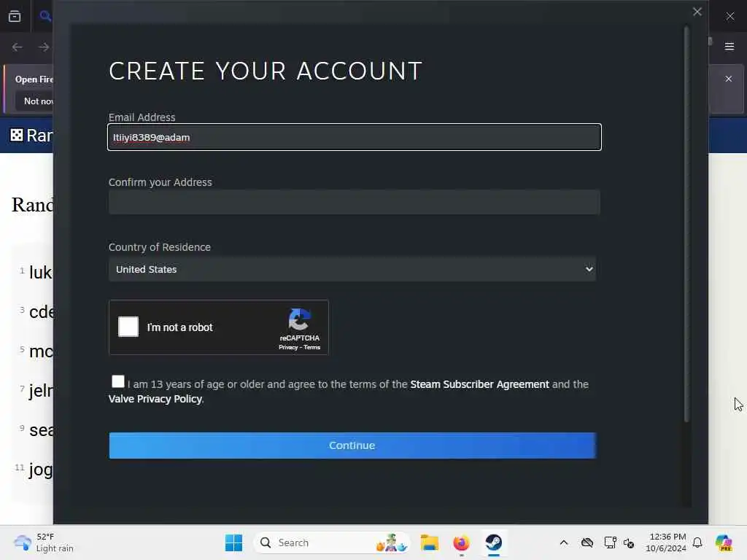
Task: Show hidden system tray icons
Action: [564, 542]
